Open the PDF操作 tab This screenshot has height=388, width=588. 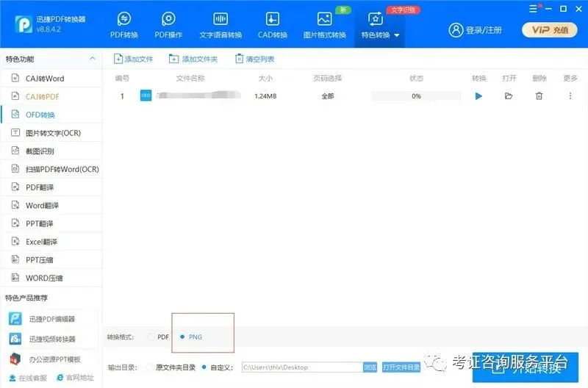[168, 26]
